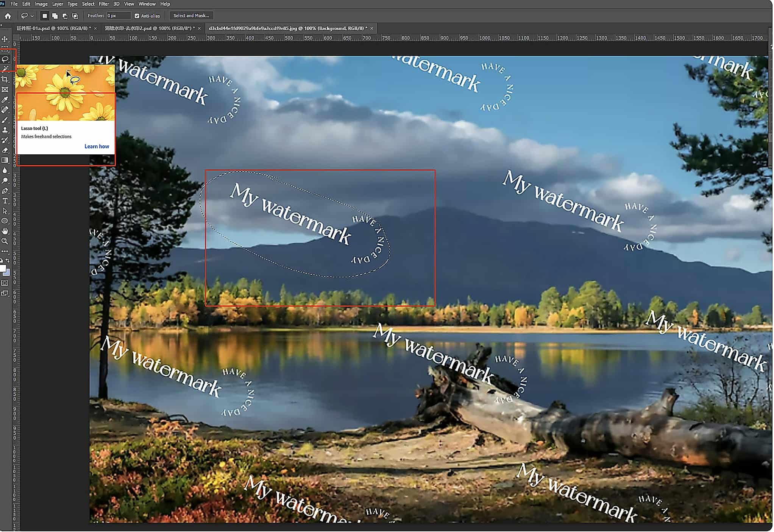Select the Gradient tool

pyautogui.click(x=5, y=161)
